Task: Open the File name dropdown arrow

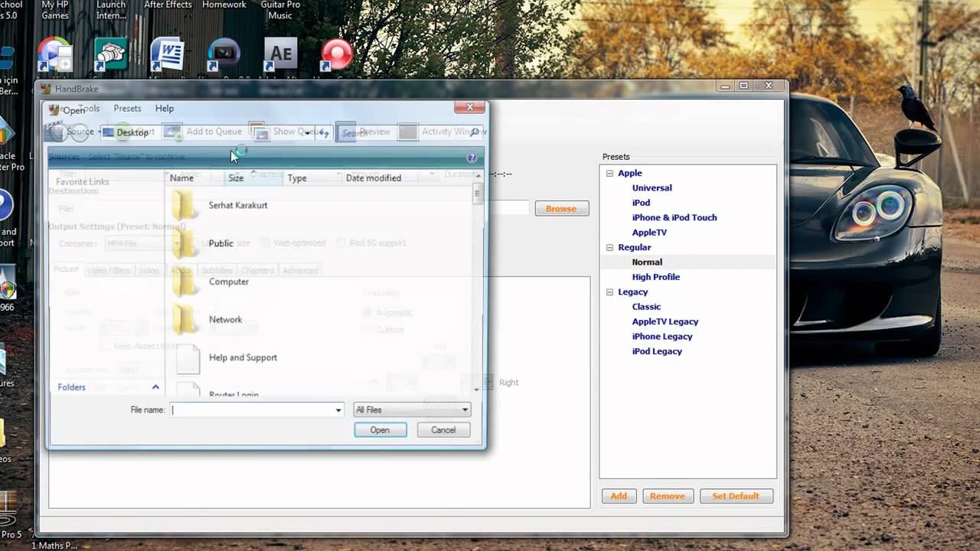Action: 338,410
